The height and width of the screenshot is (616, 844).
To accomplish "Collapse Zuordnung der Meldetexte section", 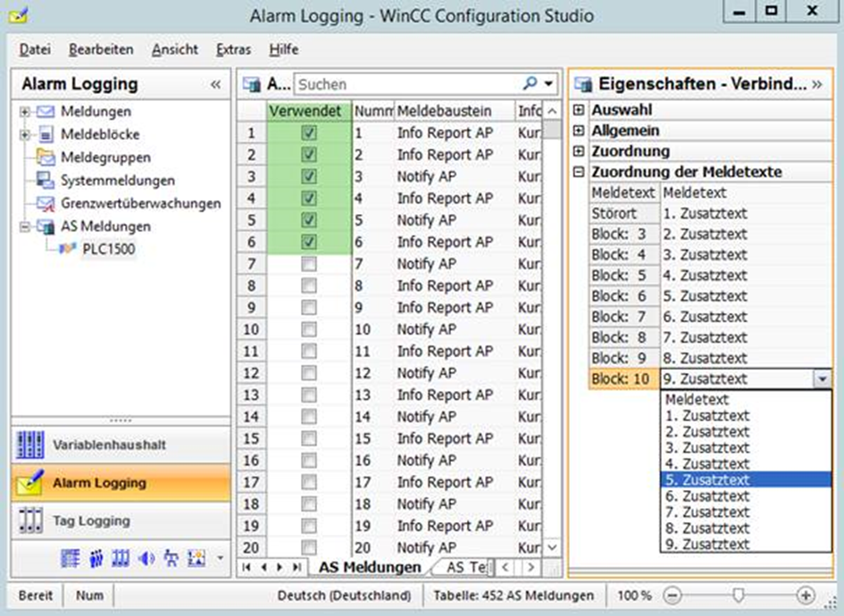I will pyautogui.click(x=579, y=172).
